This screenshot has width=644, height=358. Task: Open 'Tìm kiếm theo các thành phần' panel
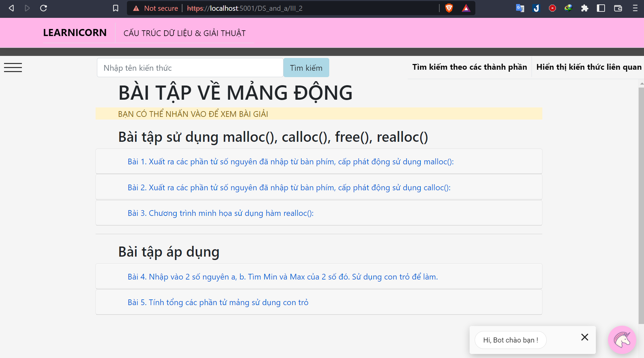pyautogui.click(x=469, y=67)
